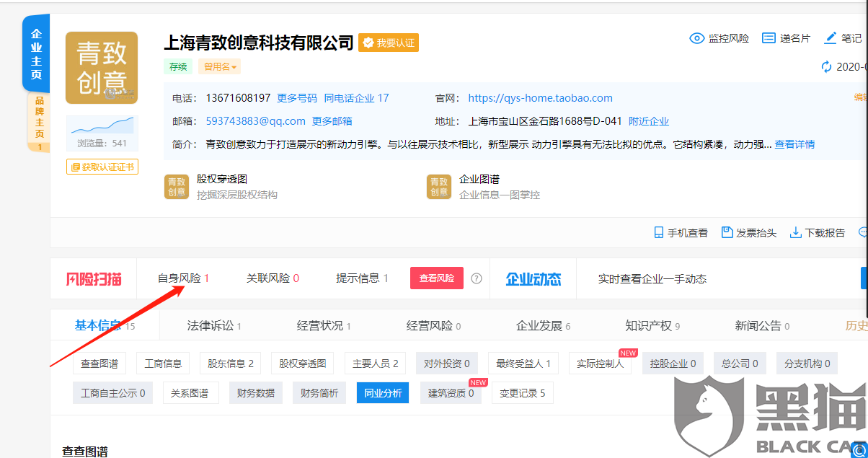Open 变更记录 5 section
Screen dimensions: 868x458
click(x=523, y=393)
